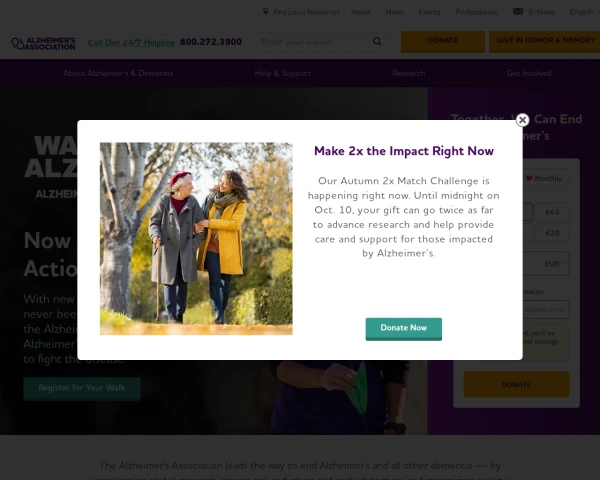Open the Get Involved menu
Screen dimensions: 600x480
[x=529, y=73]
